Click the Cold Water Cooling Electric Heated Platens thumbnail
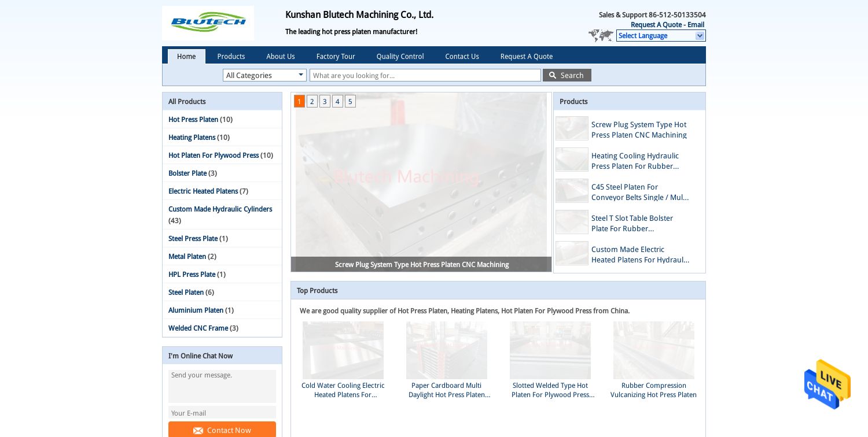This screenshot has width=868, height=437. pos(343,350)
